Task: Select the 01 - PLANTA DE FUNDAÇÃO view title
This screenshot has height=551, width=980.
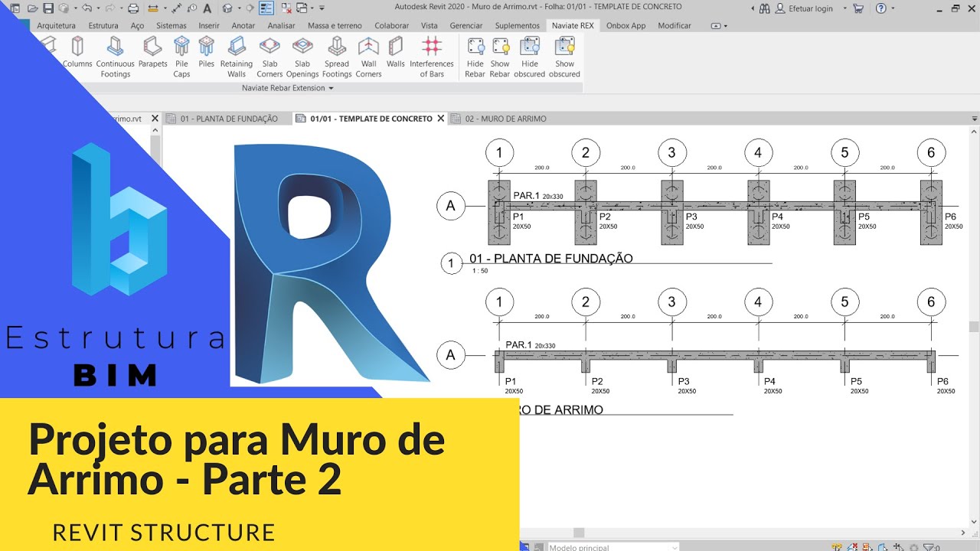Action: [551, 259]
